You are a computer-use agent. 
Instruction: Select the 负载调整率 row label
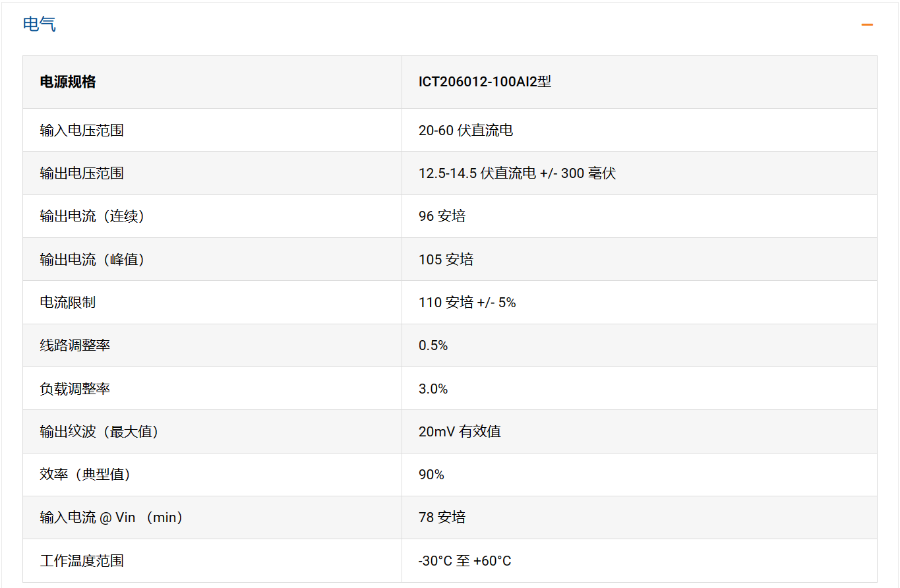(75, 389)
